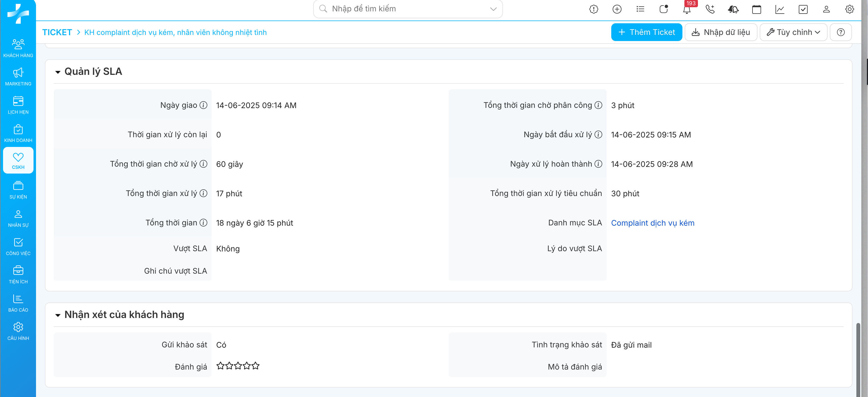Open the line chart reports icon

pyautogui.click(x=779, y=9)
